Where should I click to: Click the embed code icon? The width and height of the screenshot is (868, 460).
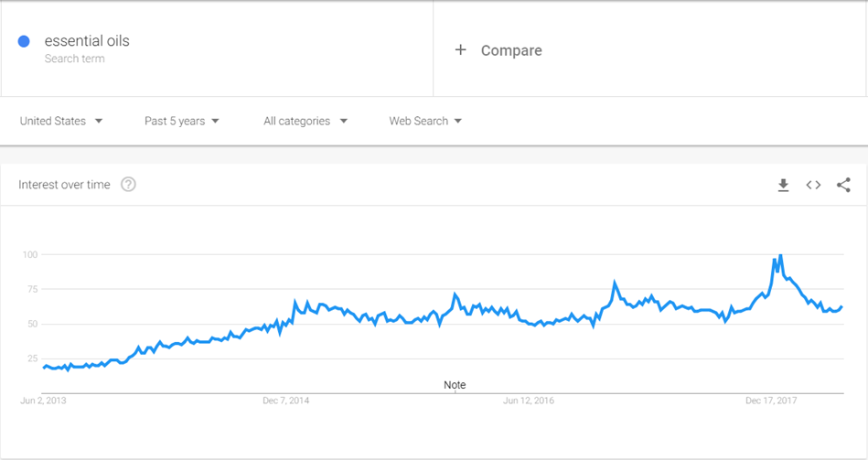pos(813,185)
